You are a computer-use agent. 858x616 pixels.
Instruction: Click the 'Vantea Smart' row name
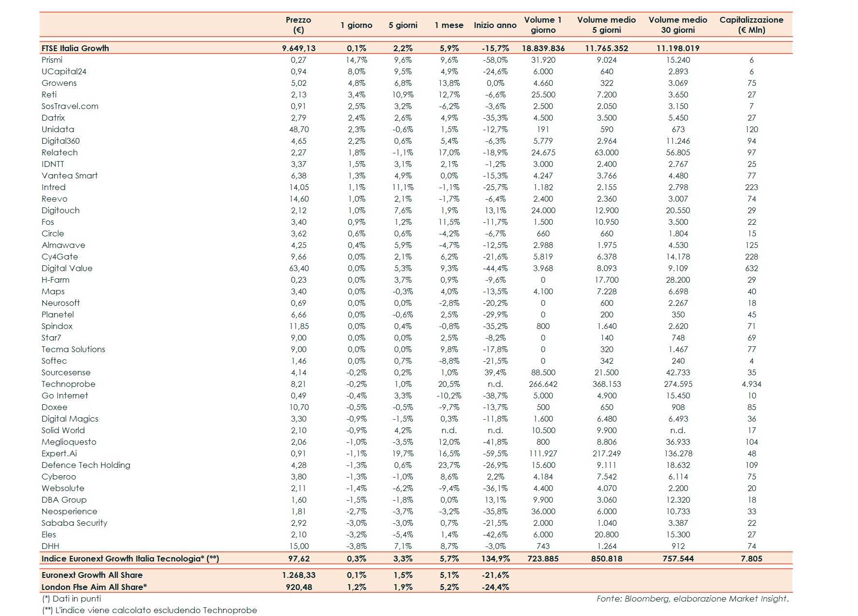tap(69, 176)
